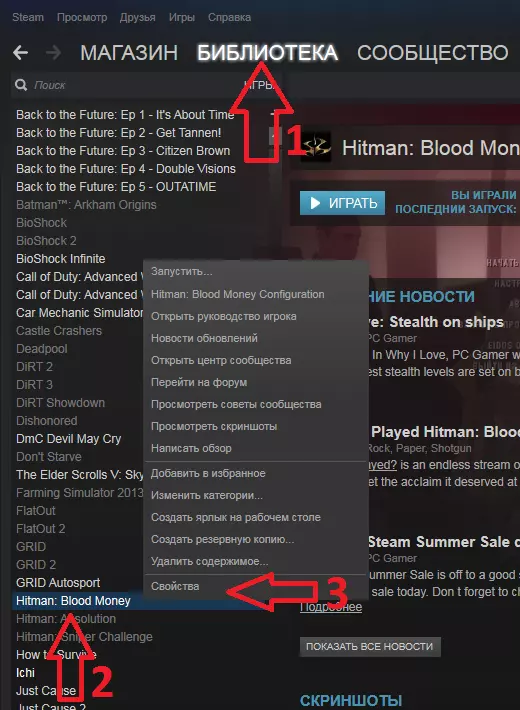This screenshot has height=710, width=520.
Task: Switch to the СООБЩЕСТВО tab
Action: 433,53
